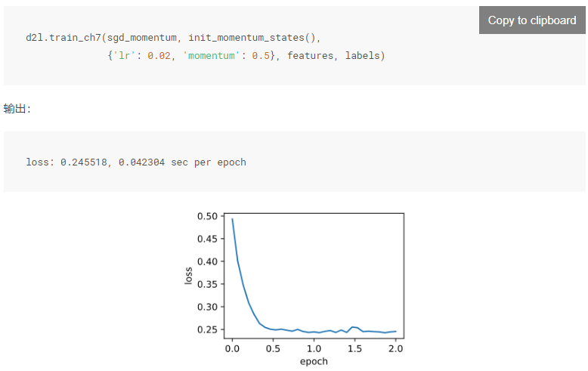Click the d2l.train_ch7 function call text

click(x=63, y=38)
